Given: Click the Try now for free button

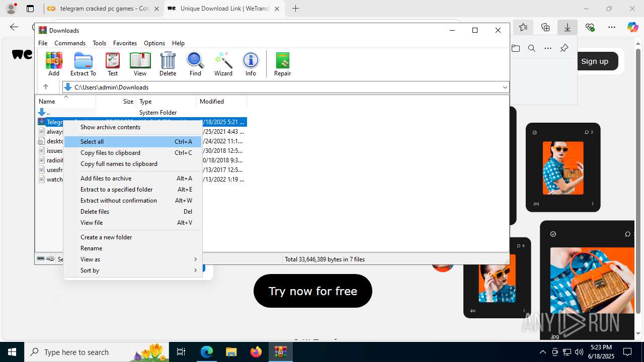Looking at the screenshot, I should 312,291.
